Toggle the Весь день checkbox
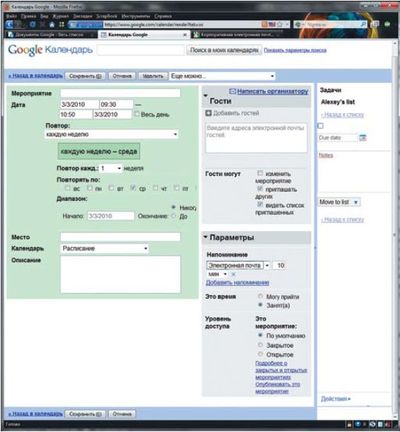 coord(137,114)
